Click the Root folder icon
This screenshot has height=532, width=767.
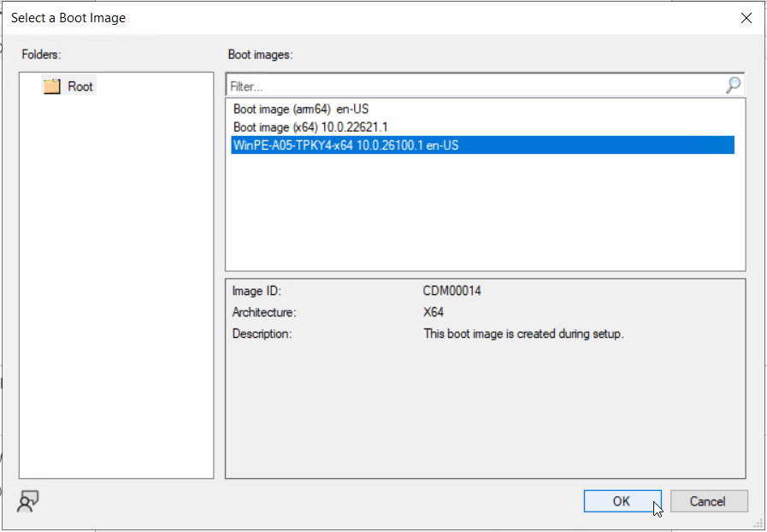coord(52,86)
